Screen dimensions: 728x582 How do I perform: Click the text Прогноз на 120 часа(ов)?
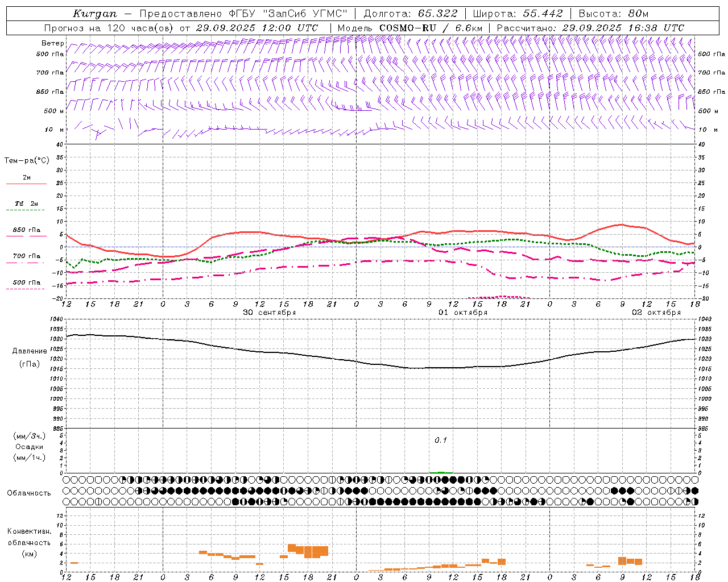[109, 28]
